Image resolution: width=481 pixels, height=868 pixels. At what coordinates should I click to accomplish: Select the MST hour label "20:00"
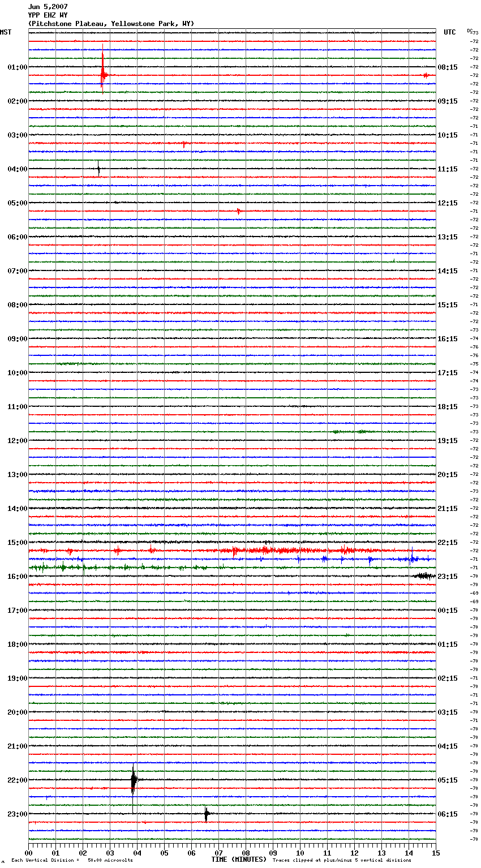pyautogui.click(x=17, y=712)
